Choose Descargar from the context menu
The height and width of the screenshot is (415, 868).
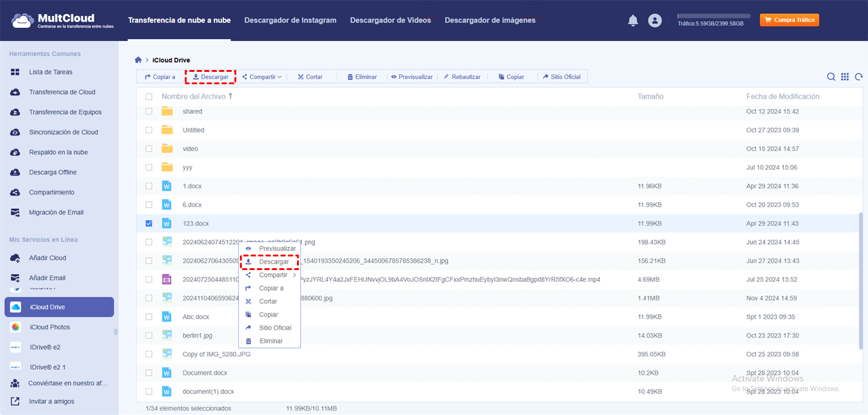pos(273,262)
